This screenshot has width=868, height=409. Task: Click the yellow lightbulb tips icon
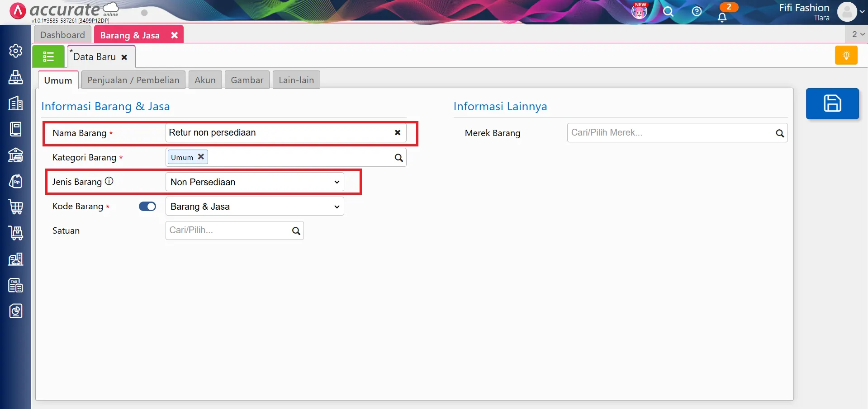coord(846,56)
